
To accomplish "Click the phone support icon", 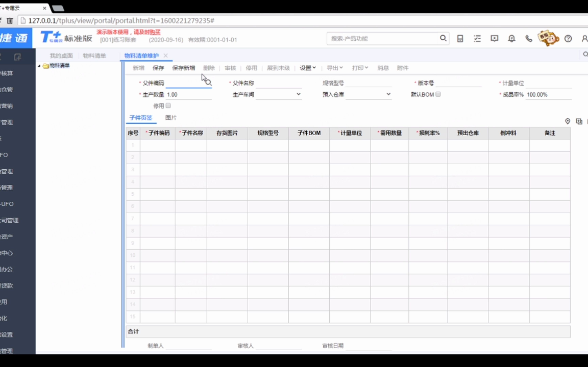I will click(x=528, y=39).
